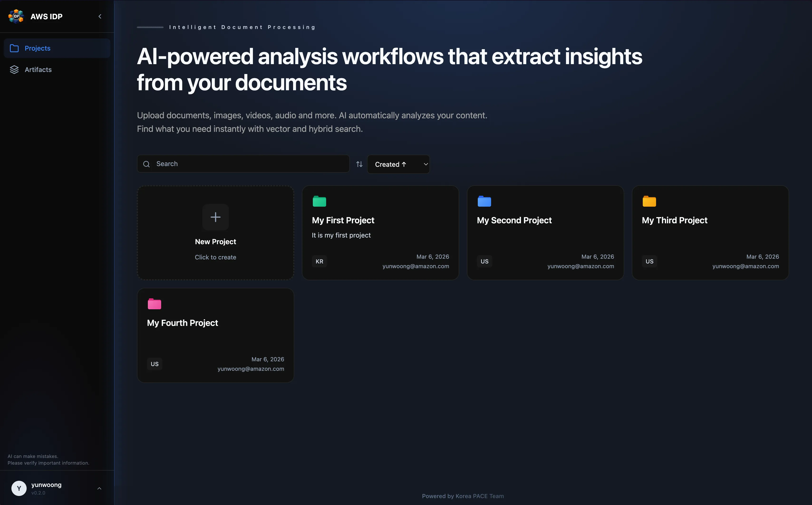Click the blue folder icon of My Second Project
This screenshot has height=505, width=812.
(484, 201)
